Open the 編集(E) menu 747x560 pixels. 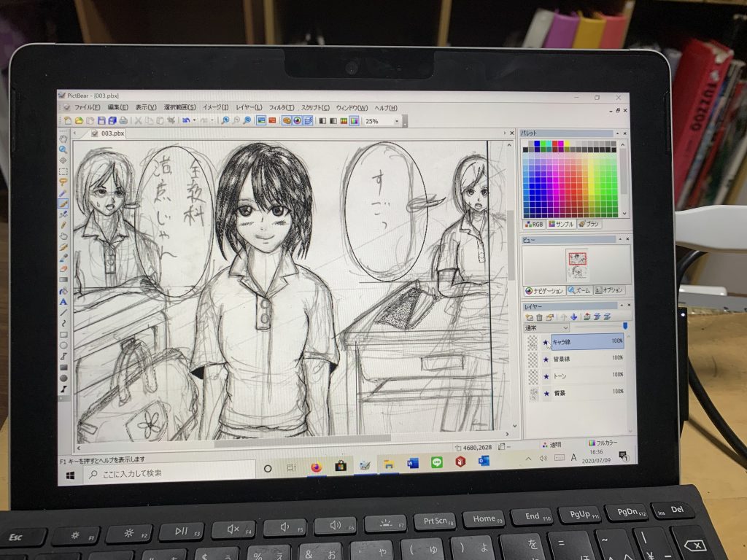click(x=117, y=108)
